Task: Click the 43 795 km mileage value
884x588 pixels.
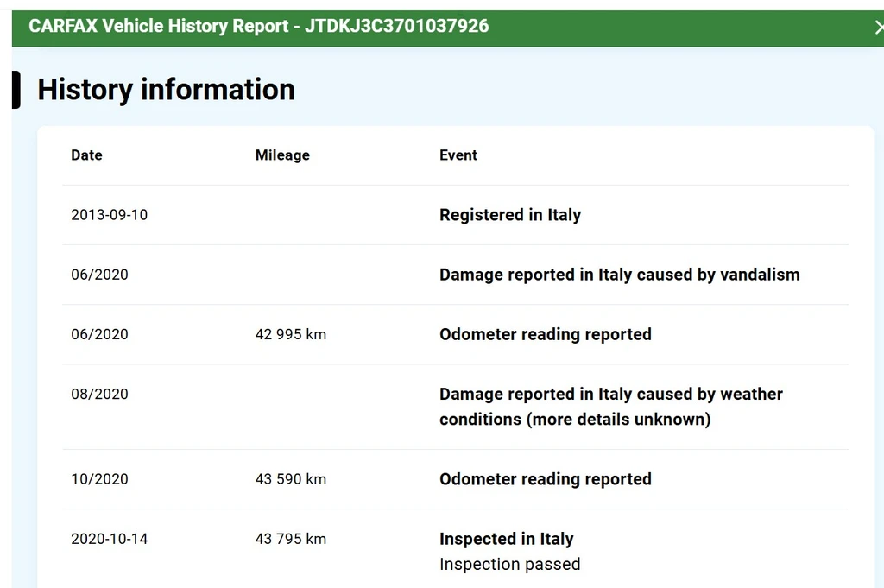Action: (x=291, y=539)
